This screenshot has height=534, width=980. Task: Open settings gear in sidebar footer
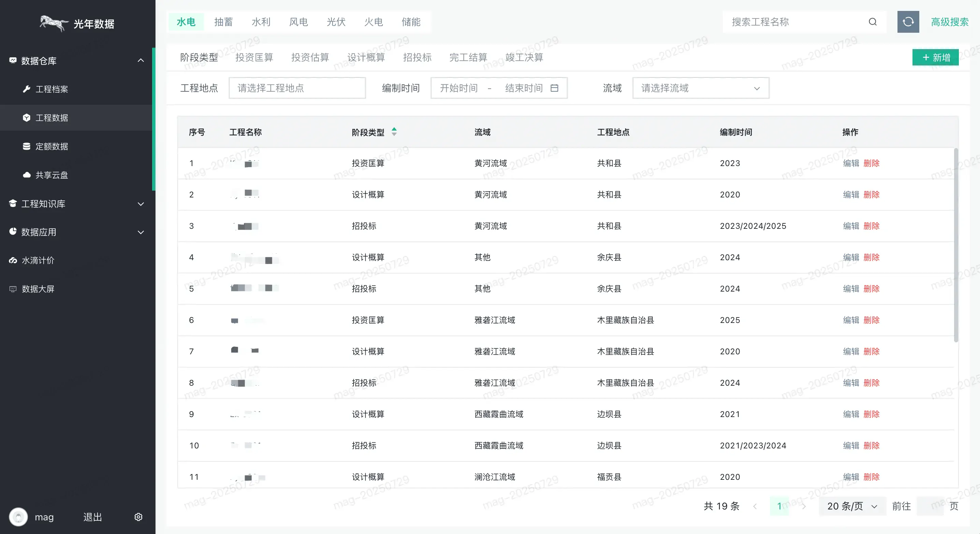point(138,517)
